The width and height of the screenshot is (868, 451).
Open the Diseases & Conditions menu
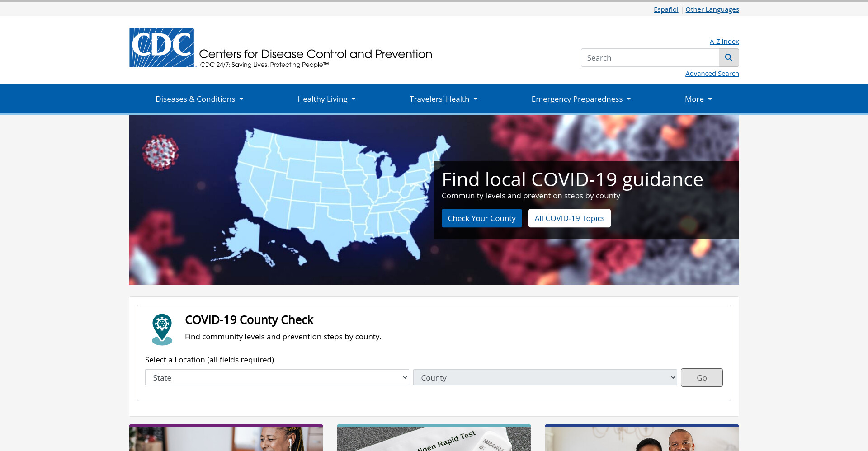tap(199, 99)
